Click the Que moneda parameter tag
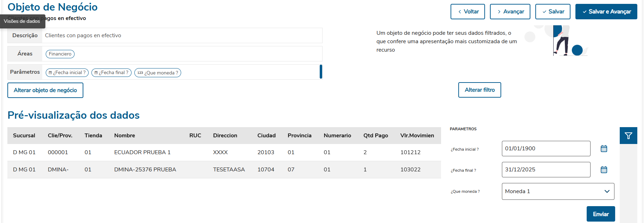The width and height of the screenshot is (644, 223). point(158,73)
